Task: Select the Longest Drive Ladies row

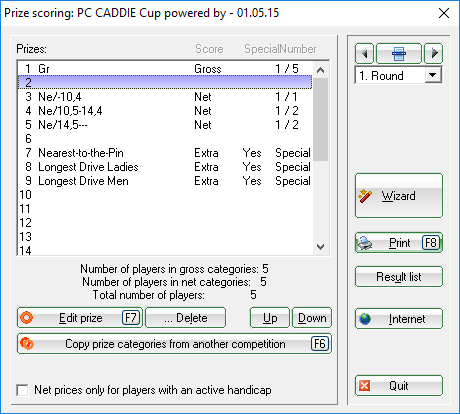Action: 165,167
